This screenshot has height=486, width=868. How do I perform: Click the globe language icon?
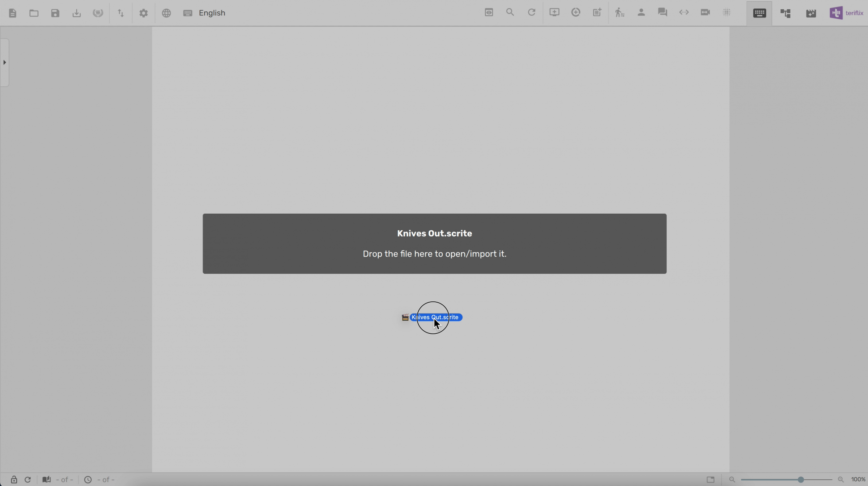[166, 13]
